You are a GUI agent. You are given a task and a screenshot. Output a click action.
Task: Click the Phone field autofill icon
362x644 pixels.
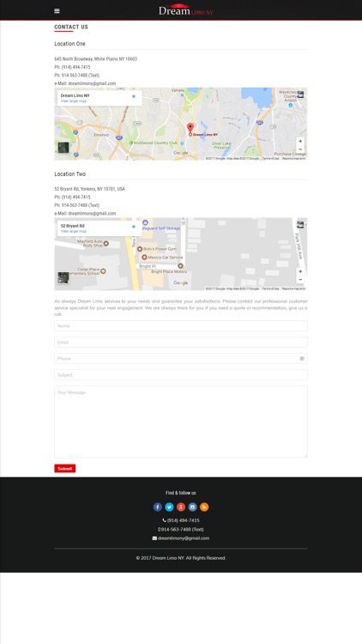tap(302, 359)
